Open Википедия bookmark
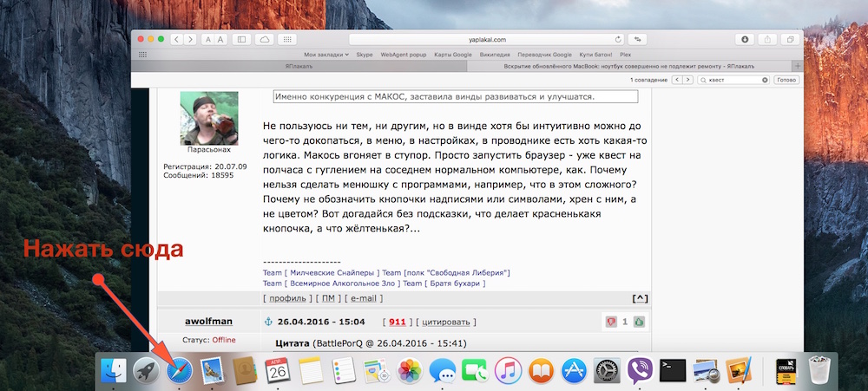The image size is (868, 391). 495,55
